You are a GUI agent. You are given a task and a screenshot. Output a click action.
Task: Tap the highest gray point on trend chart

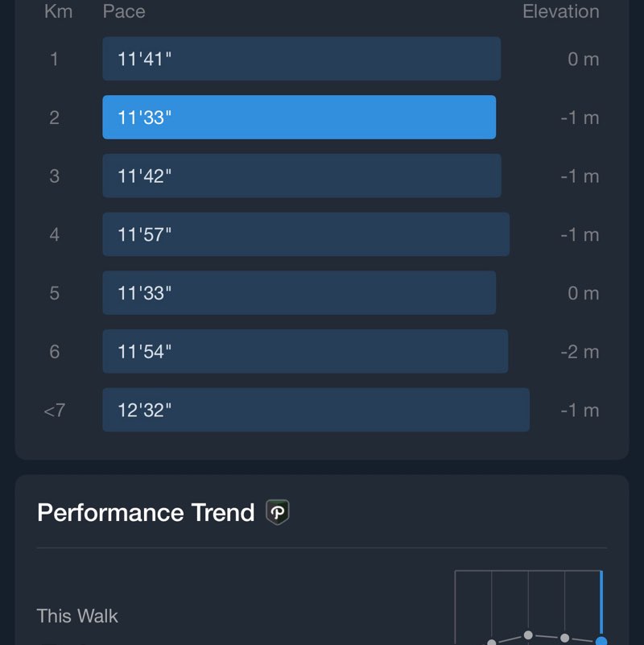coord(528,635)
